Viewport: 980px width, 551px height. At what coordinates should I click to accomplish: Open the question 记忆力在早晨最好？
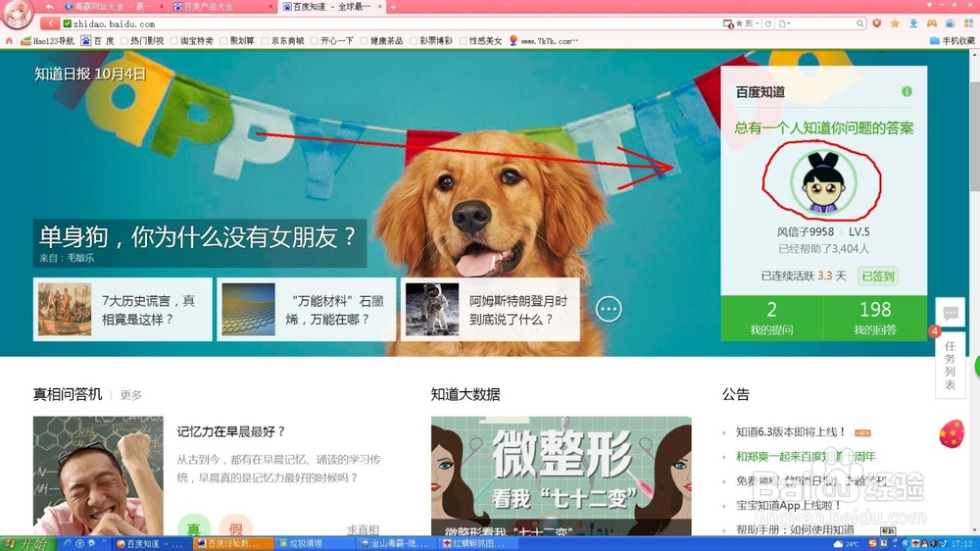(231, 431)
